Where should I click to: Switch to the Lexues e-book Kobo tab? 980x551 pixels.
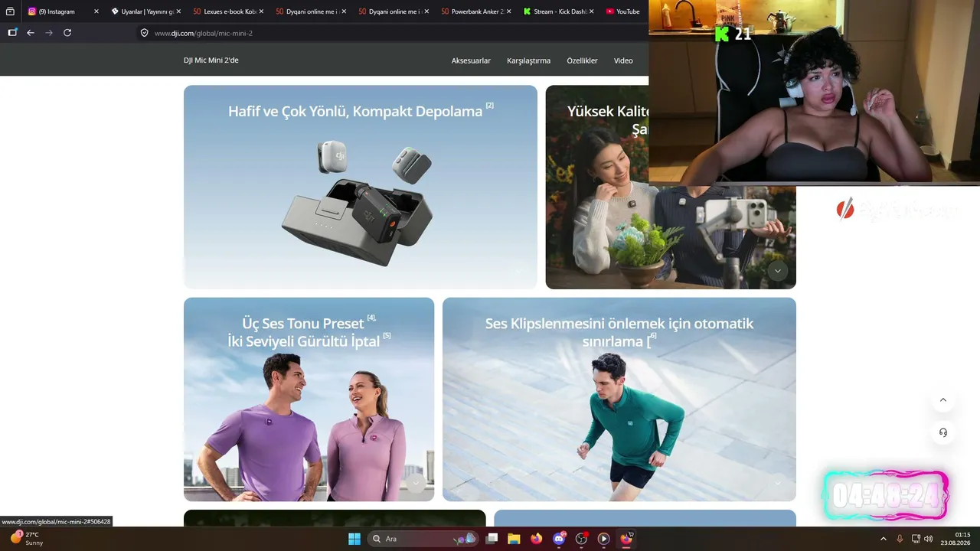[228, 11]
